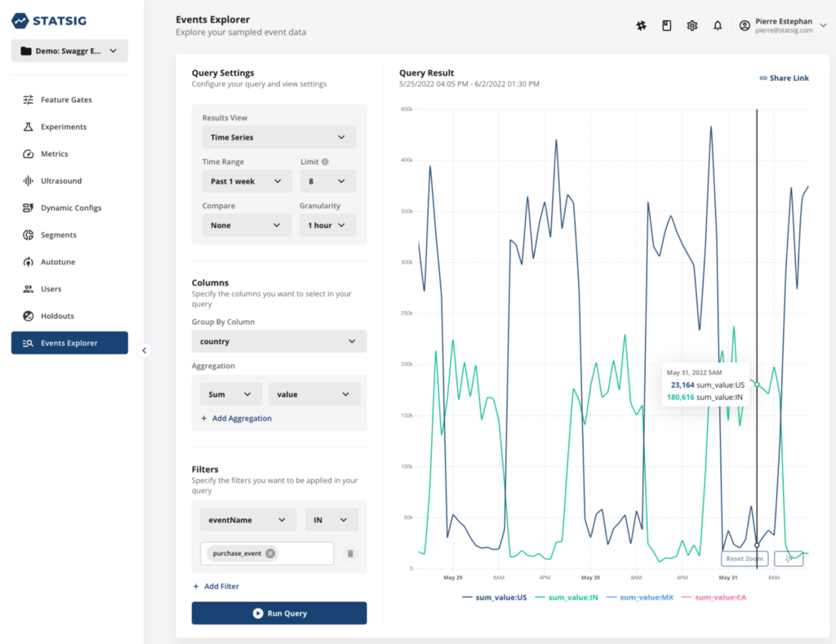Screen dimensions: 836x644
Task: Show the sum_value:CA legend series
Action: pos(714,597)
